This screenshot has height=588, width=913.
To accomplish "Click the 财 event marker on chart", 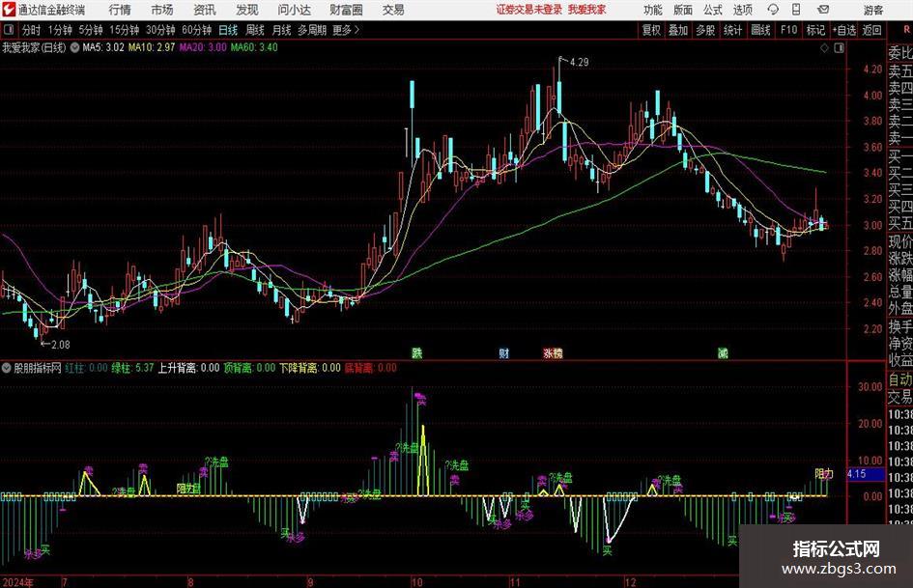I will point(503,352).
